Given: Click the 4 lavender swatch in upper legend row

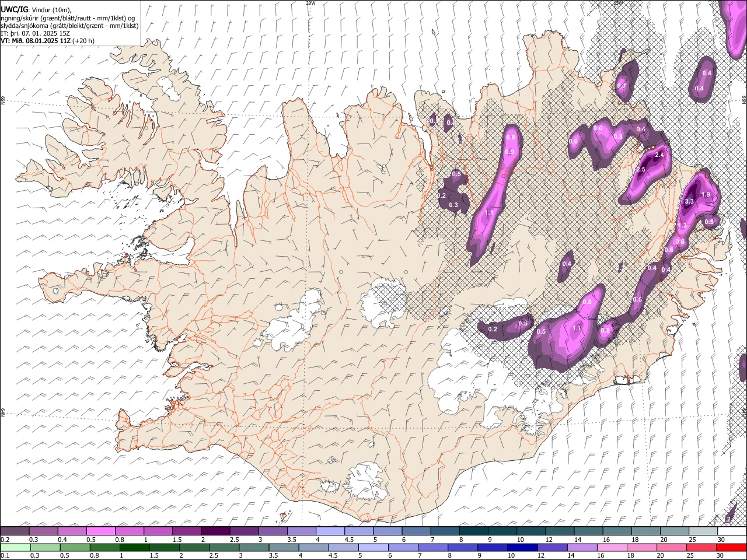Looking at the screenshot, I should 330,531.
